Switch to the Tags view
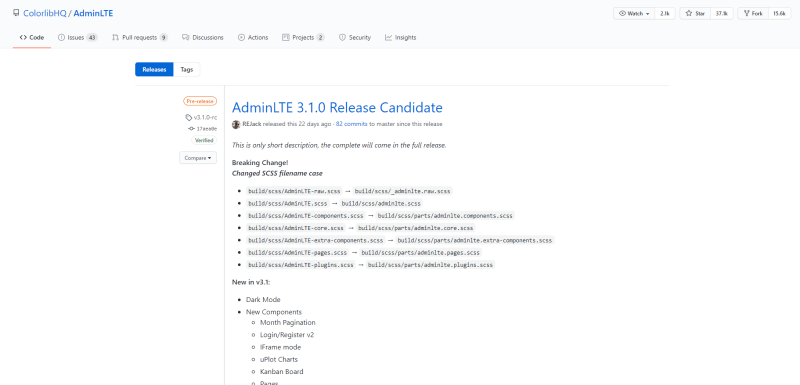 pos(187,70)
